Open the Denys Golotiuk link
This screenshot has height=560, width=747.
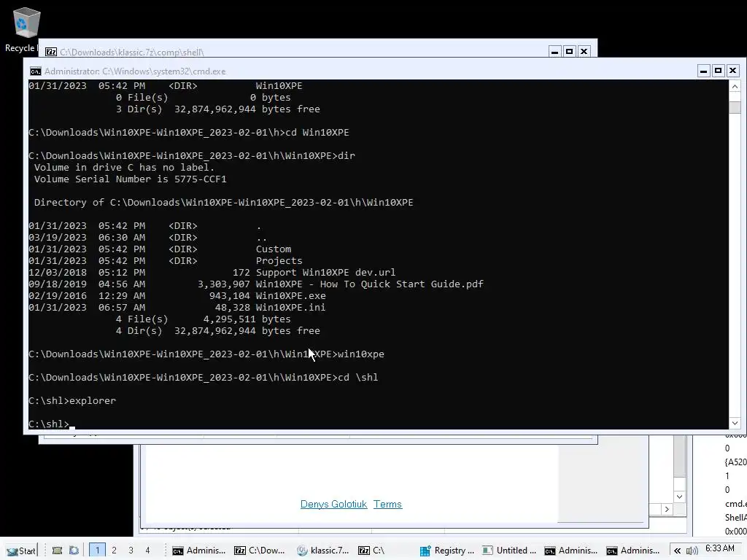pos(333,505)
